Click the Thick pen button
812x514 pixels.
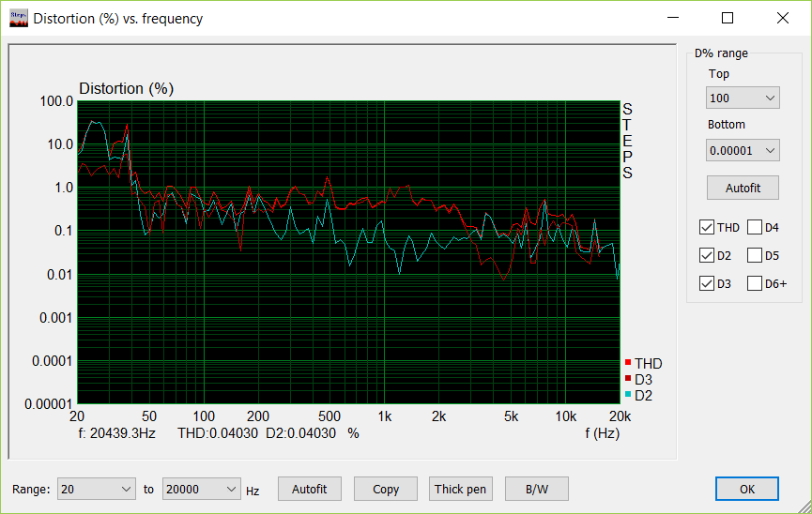pos(460,490)
